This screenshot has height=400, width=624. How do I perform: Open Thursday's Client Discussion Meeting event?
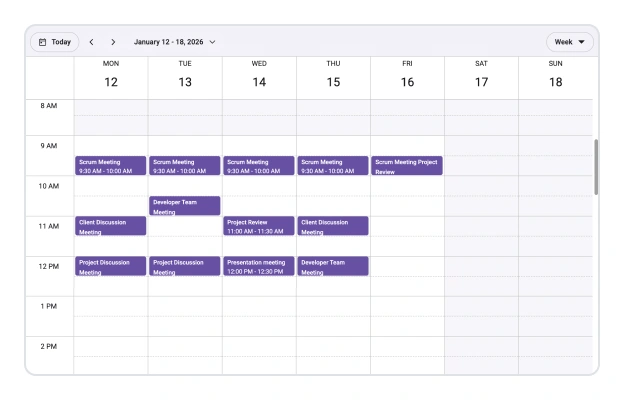333,226
